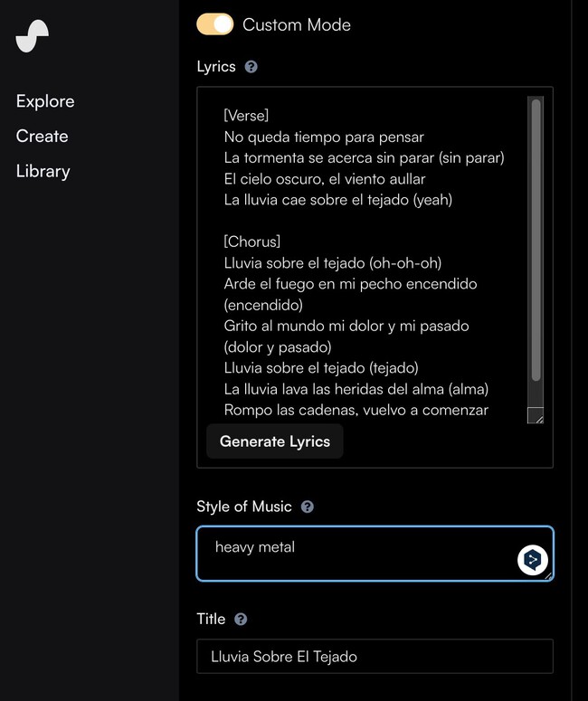Click the Title help question-mark icon
This screenshot has height=701, width=588.
click(241, 620)
